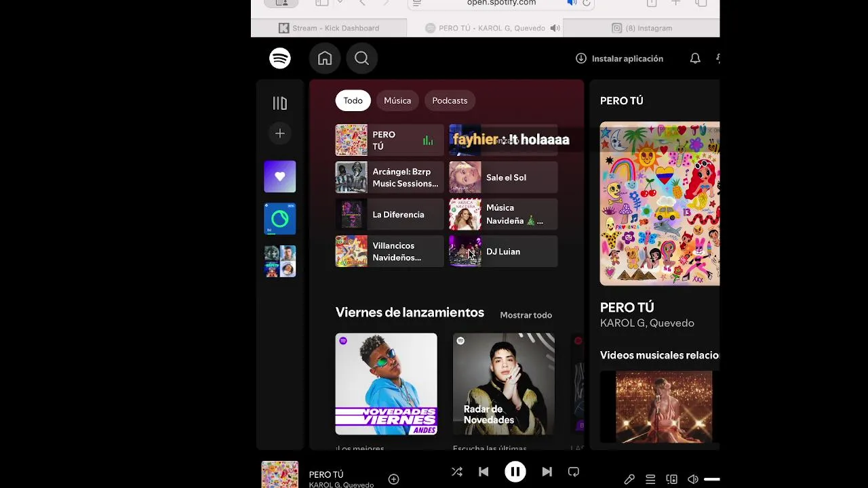Image resolution: width=868 pixels, height=488 pixels.
Task: Open notifications bell in Spotify header
Action: click(x=695, y=58)
